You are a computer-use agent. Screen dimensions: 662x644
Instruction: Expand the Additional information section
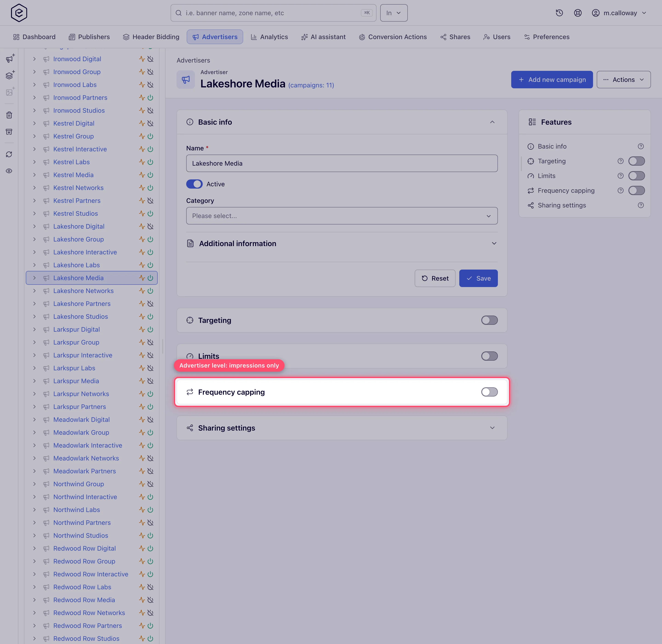342,244
